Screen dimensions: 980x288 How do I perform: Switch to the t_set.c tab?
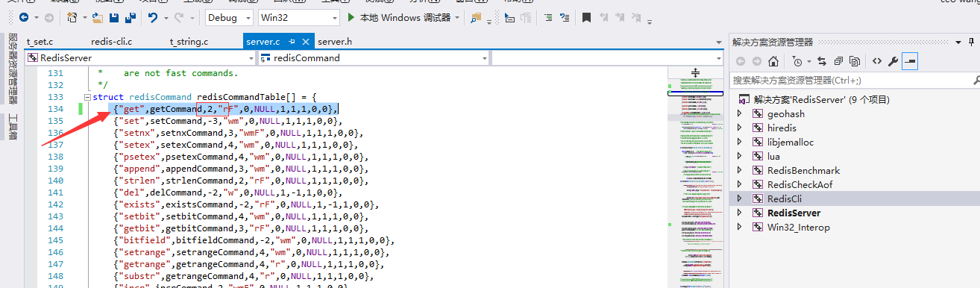click(x=40, y=42)
